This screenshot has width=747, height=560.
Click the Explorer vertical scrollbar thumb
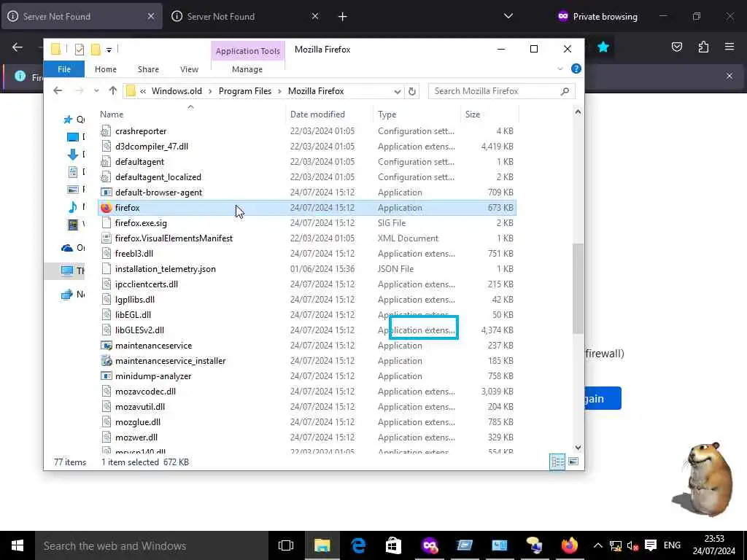[578, 288]
